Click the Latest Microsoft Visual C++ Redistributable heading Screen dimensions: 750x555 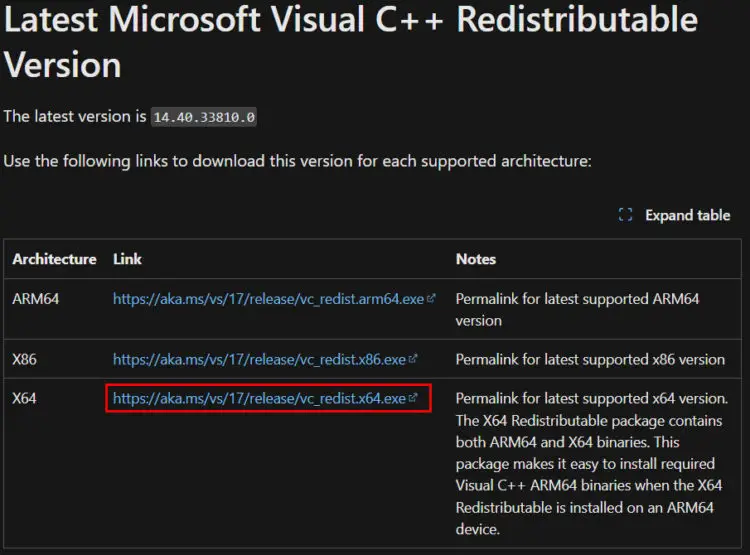point(351,42)
